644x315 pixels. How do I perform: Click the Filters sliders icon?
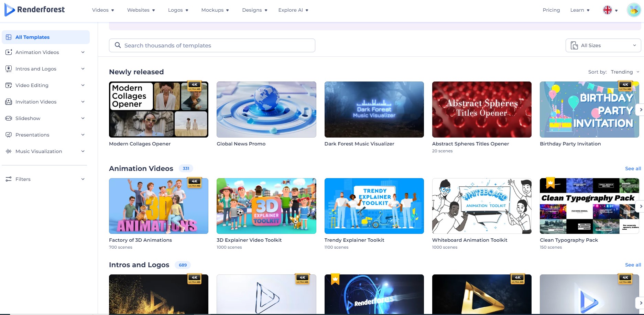tap(9, 179)
